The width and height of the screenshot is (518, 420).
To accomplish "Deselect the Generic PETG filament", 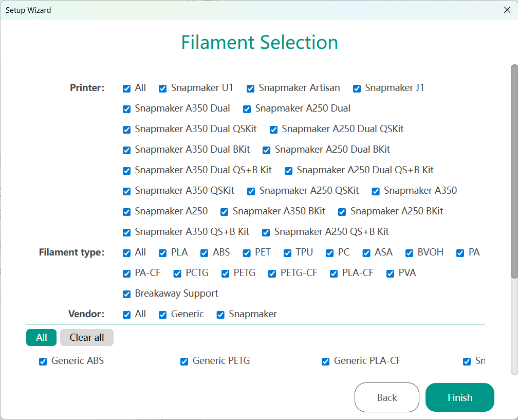I will pyautogui.click(x=184, y=361).
